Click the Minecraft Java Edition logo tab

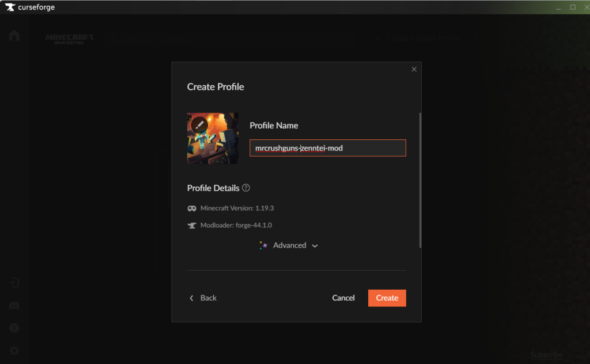point(69,39)
